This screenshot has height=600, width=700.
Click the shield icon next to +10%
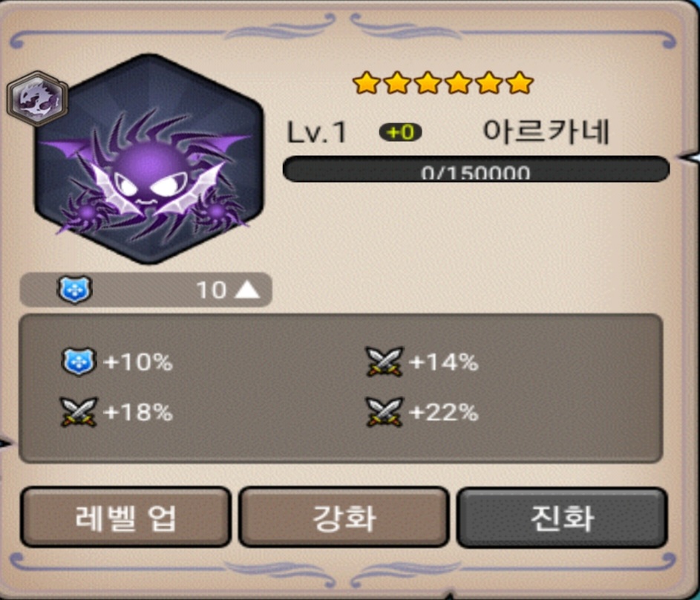[79, 361]
